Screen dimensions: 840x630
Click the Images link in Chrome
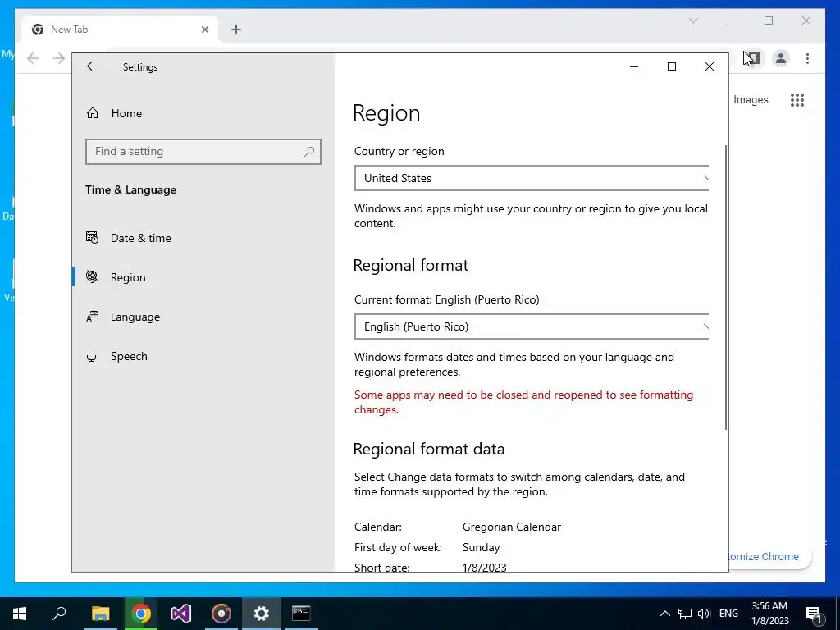click(x=751, y=99)
